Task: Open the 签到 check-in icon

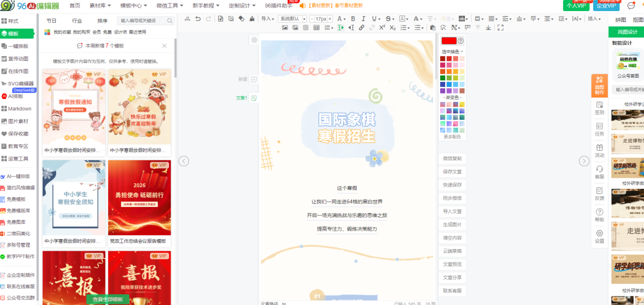Action: [x=599, y=108]
